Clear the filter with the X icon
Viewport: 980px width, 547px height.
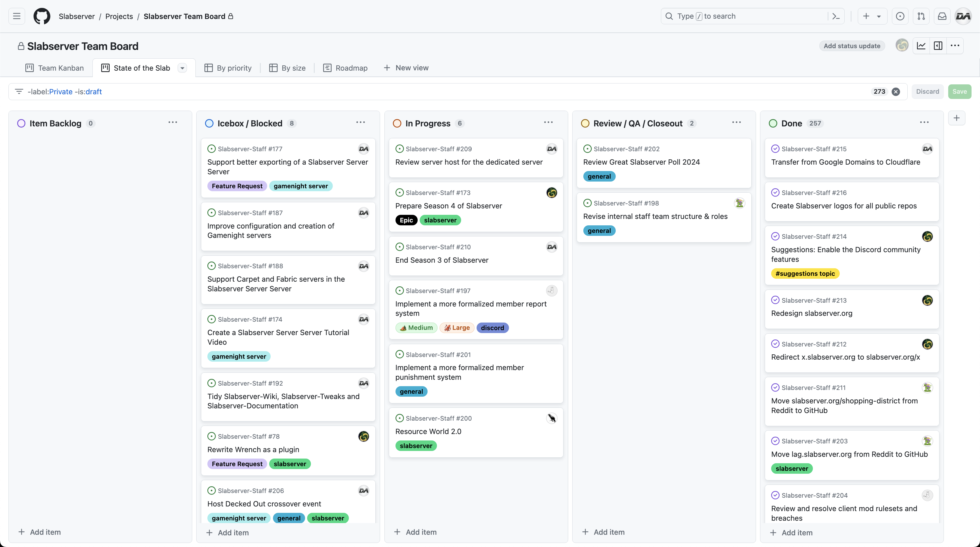click(x=896, y=92)
